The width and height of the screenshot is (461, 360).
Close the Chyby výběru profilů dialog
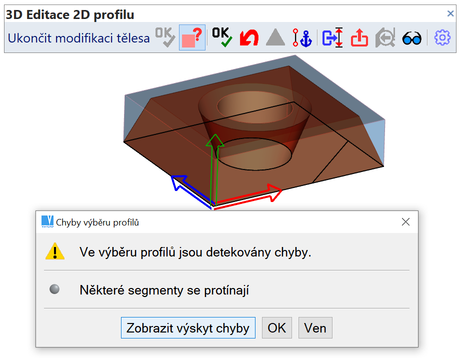pyautogui.click(x=406, y=222)
